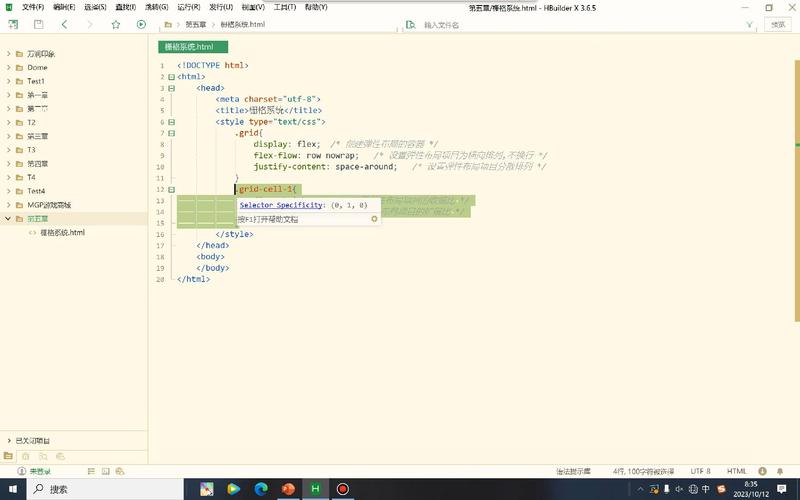Click the save file toolbar icon
This screenshot has width=800, height=500.
pos(38,24)
